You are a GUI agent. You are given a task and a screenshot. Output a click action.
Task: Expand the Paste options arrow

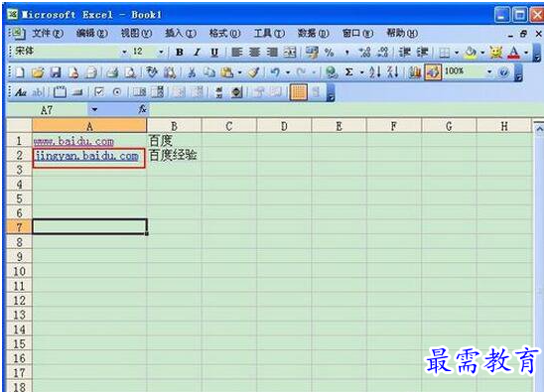[239, 72]
